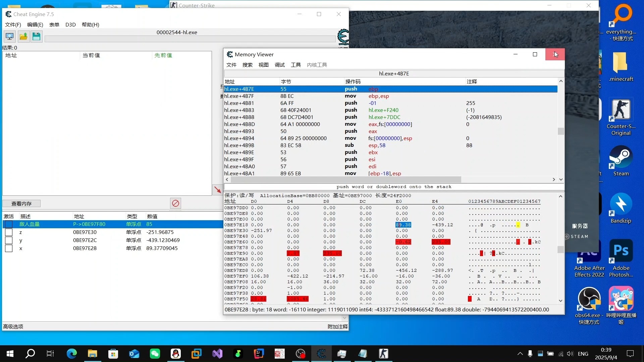644x362 pixels.
Task: Click 高级选项 at bottom left
Action: point(13,326)
